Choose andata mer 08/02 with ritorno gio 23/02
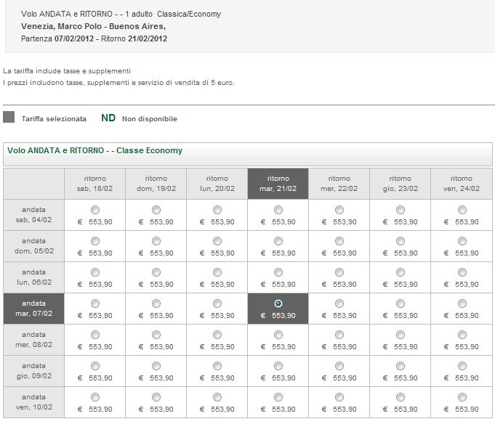The width and height of the screenshot is (495, 448). click(x=401, y=335)
